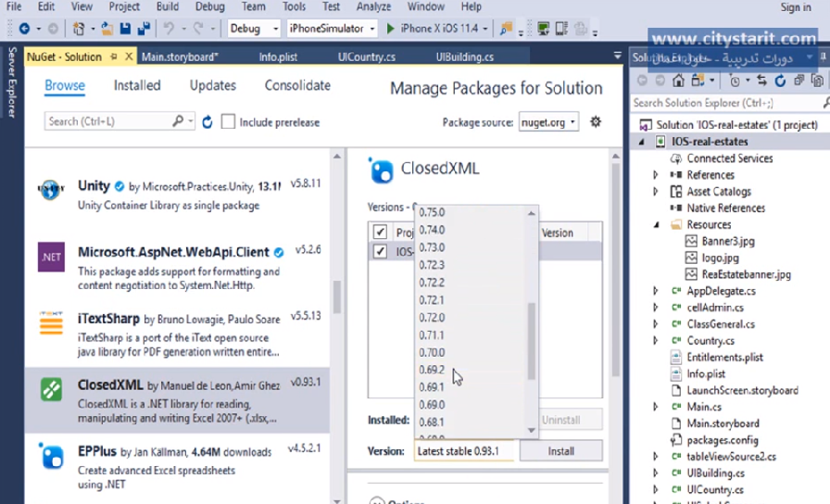
Task: Click the ClosedXML package icon in list
Action: point(51,390)
